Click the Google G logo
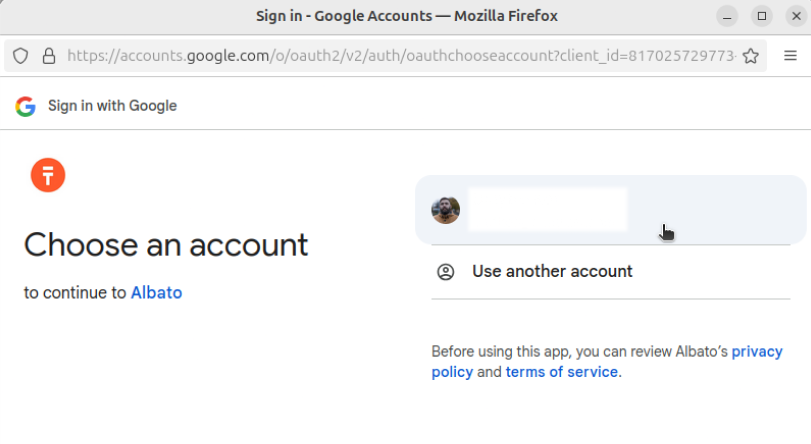 [26, 106]
